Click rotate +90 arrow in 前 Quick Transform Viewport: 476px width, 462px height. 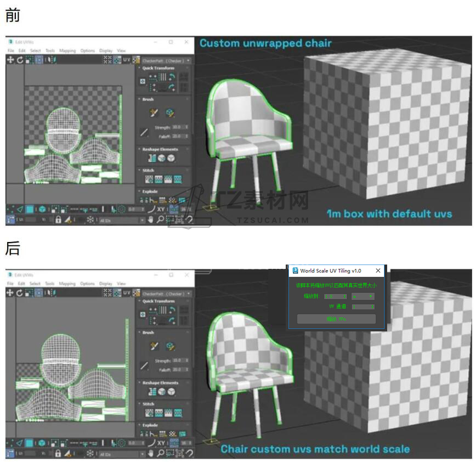coord(172,76)
